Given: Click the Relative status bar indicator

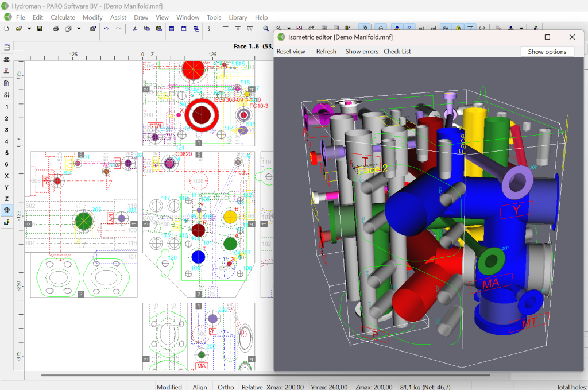Looking at the screenshot, I should [252, 387].
